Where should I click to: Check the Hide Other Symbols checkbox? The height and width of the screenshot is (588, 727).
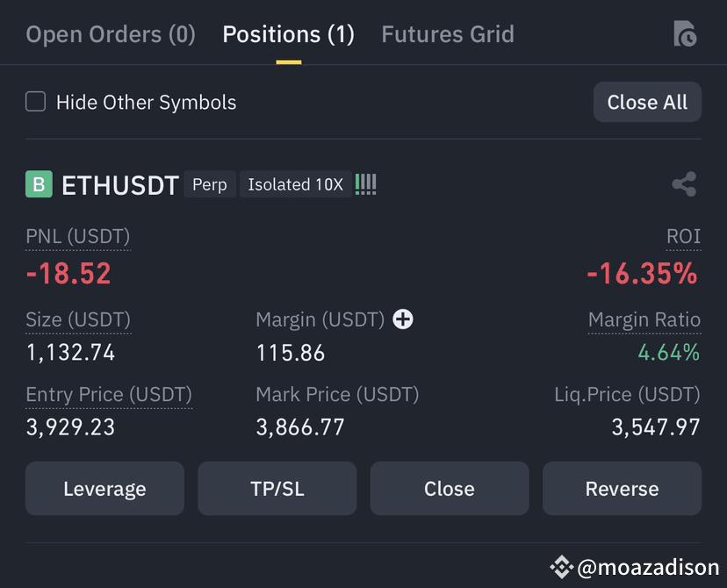[36, 102]
